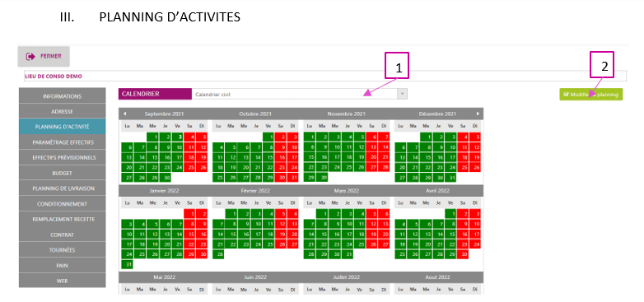Image resolution: width=644 pixels, height=302 pixels.
Task: Open the Calendrier civil dropdown arrow
Action: tap(403, 94)
